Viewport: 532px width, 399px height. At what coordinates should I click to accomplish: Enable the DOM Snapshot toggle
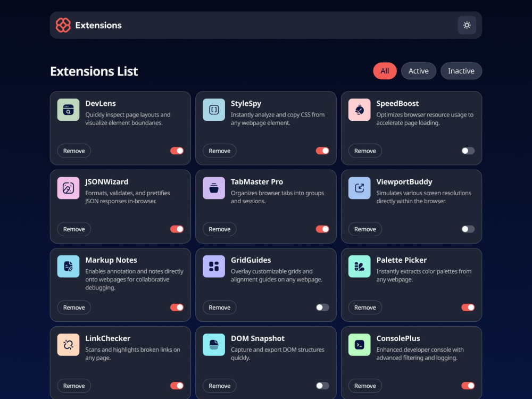tap(322, 386)
